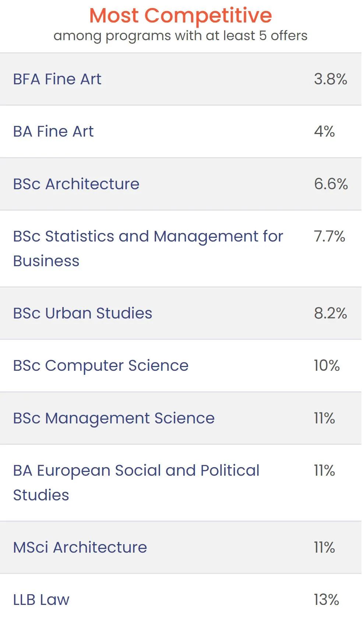
Task: Click the 11% rate for Management Science
Action: click(x=324, y=418)
